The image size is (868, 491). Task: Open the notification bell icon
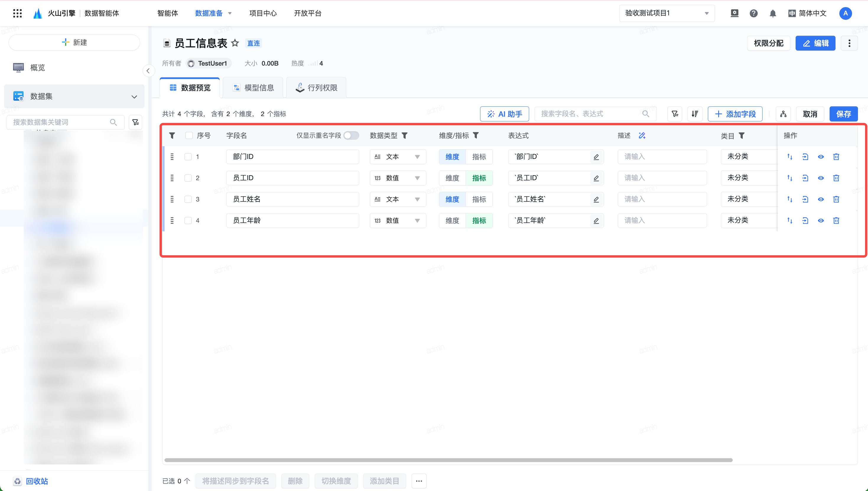(773, 14)
